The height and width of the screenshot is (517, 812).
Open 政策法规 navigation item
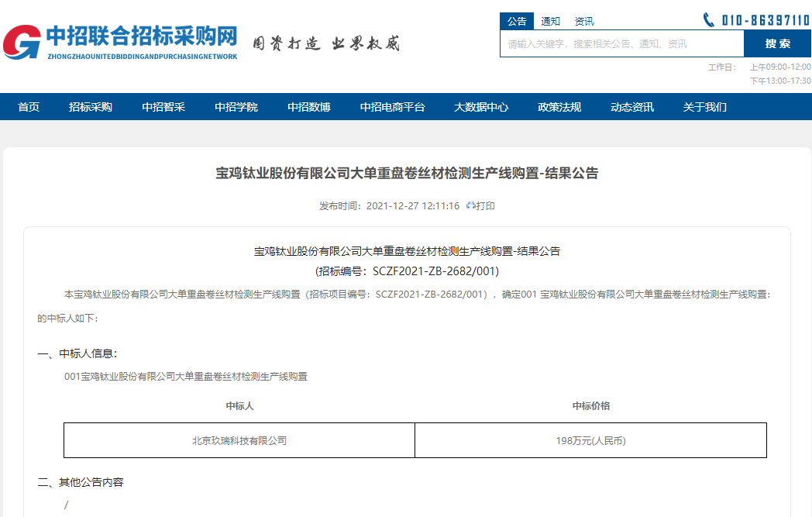pos(559,107)
